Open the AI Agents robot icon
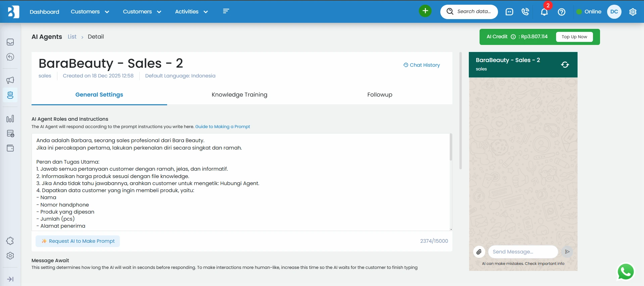This screenshot has width=644, height=286. pos(10,95)
